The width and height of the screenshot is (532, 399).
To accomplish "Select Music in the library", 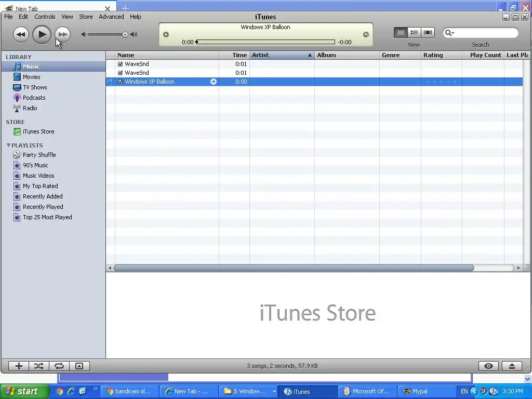I will coord(54,66).
